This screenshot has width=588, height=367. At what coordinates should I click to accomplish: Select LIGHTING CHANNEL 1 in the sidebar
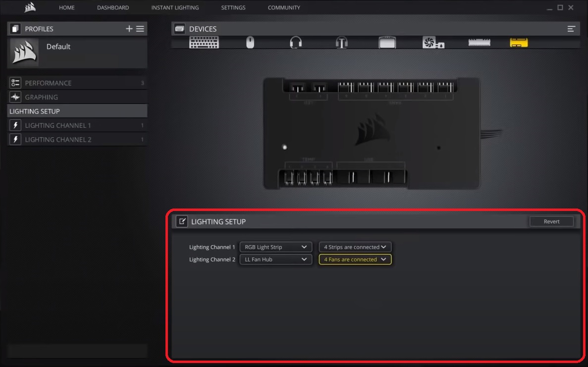pos(77,125)
